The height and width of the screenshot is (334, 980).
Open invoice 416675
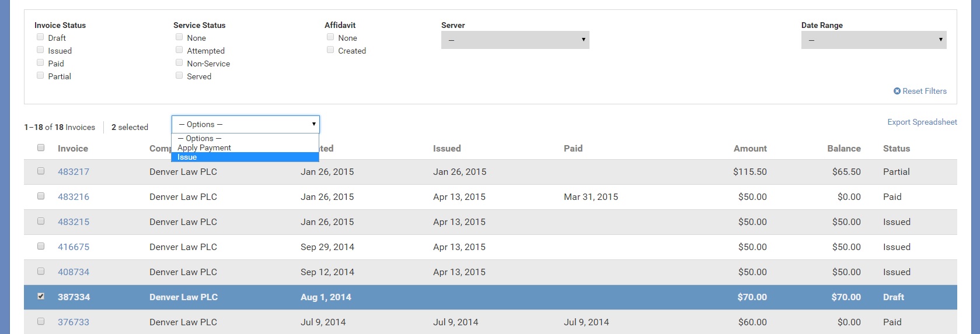74,247
